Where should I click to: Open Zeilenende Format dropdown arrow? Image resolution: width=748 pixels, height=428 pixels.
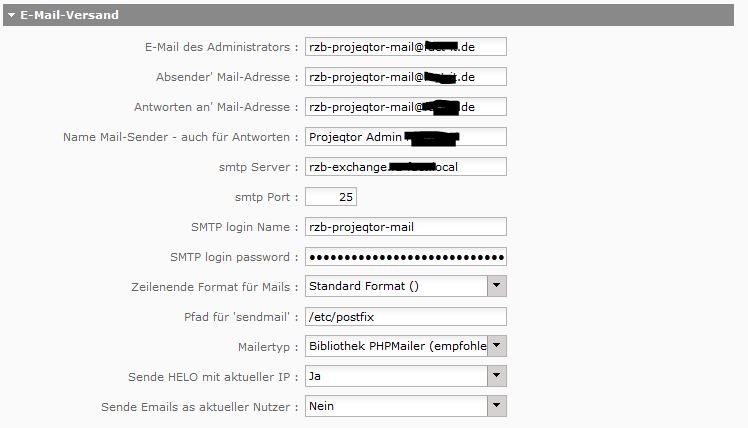[497, 287]
